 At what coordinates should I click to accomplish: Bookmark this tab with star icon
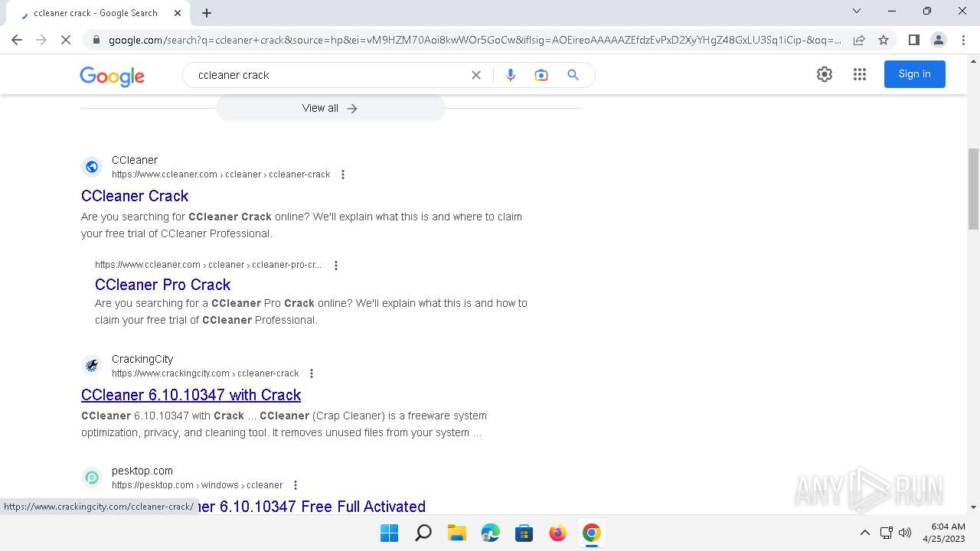884,40
